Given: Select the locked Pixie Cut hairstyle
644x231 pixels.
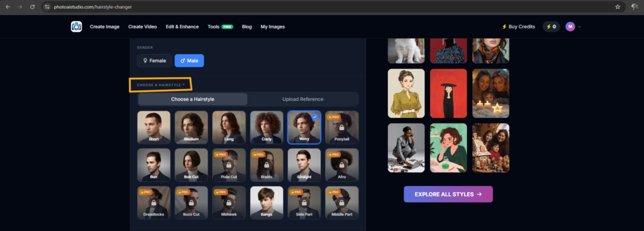Looking at the screenshot, I should tap(229, 165).
